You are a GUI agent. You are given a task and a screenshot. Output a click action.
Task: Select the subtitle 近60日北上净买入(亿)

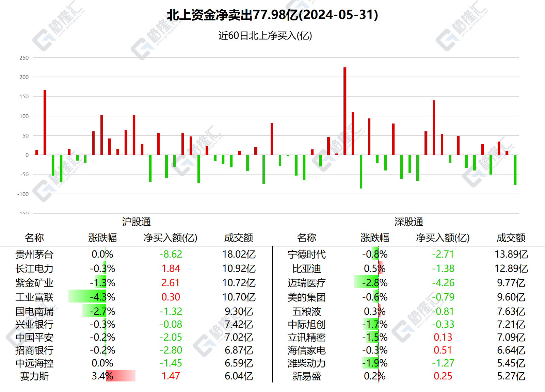tap(265, 35)
